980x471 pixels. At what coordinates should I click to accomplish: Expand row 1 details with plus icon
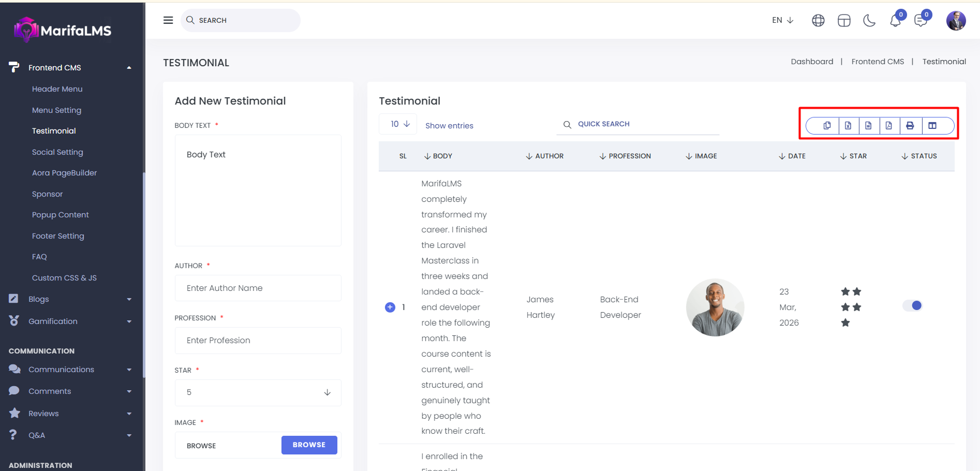(x=390, y=307)
